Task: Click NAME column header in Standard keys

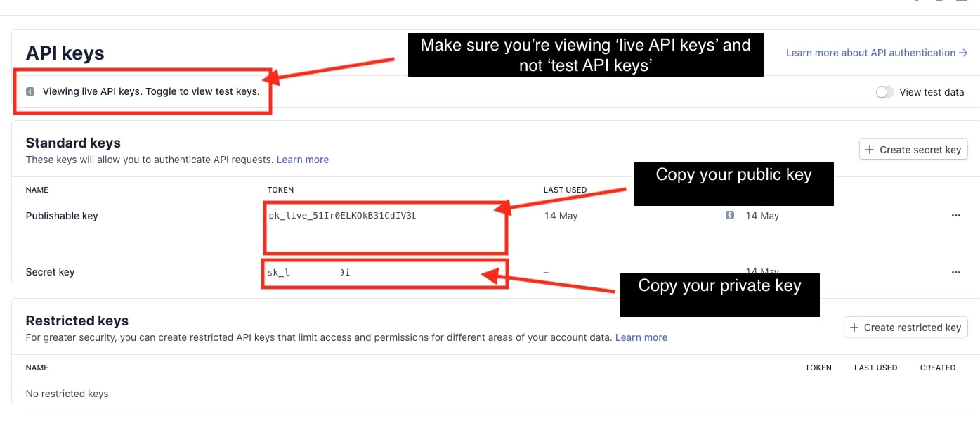Action: [37, 190]
